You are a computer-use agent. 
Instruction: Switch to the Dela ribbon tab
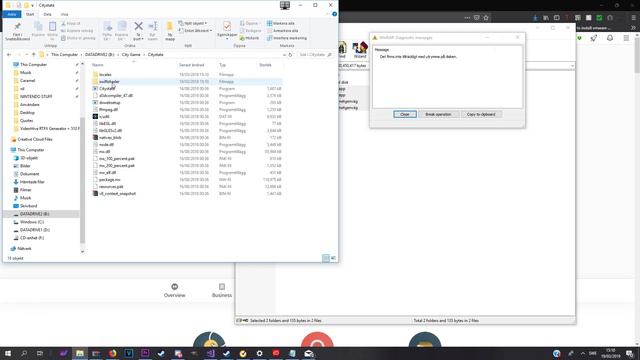47,14
